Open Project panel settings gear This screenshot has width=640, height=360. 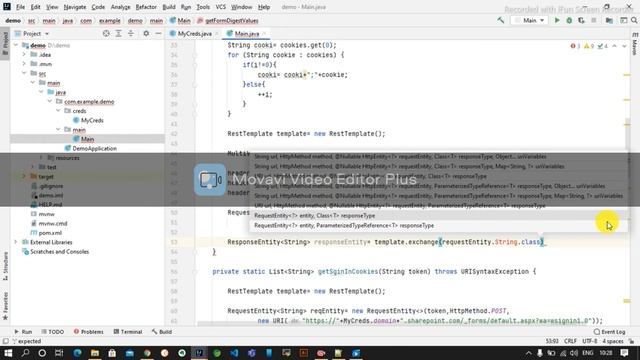pyautogui.click(x=146, y=33)
